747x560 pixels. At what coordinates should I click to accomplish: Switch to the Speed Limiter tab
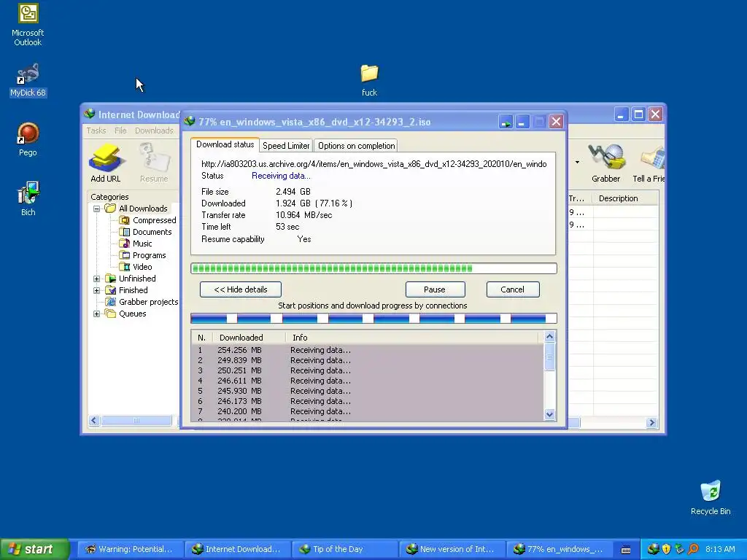click(x=286, y=146)
